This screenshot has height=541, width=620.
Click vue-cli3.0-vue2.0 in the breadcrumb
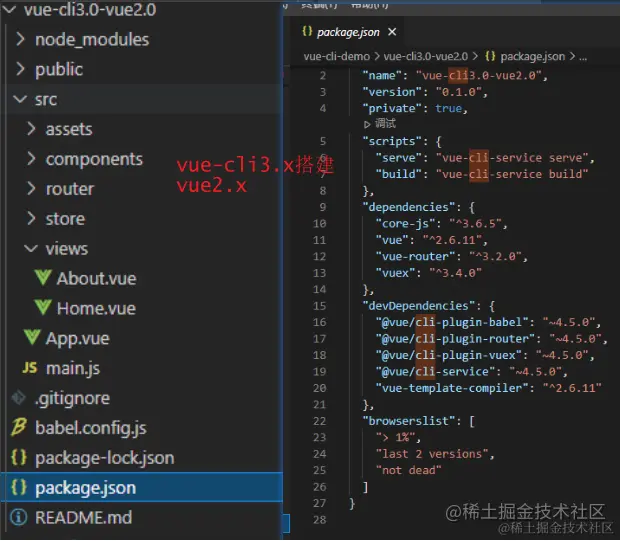point(426,57)
